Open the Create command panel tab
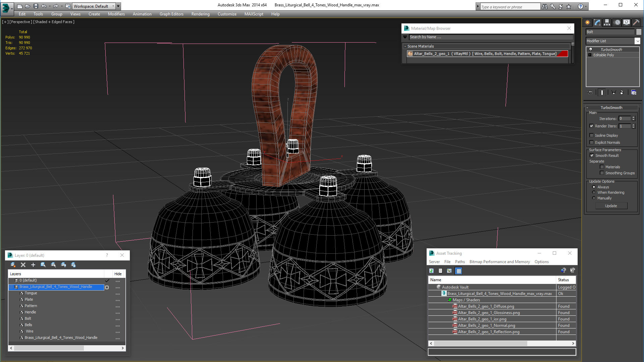This screenshot has width=644, height=362. (588, 22)
